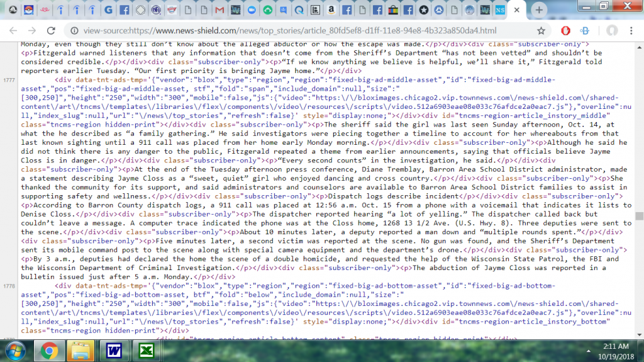Bookmark this page with the star icon
The image size is (644, 362).
541,30
